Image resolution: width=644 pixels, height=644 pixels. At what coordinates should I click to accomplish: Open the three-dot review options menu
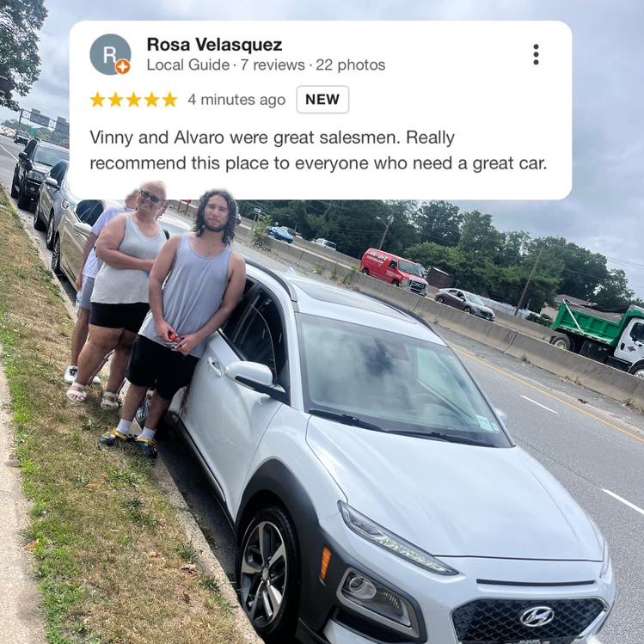[x=536, y=55]
